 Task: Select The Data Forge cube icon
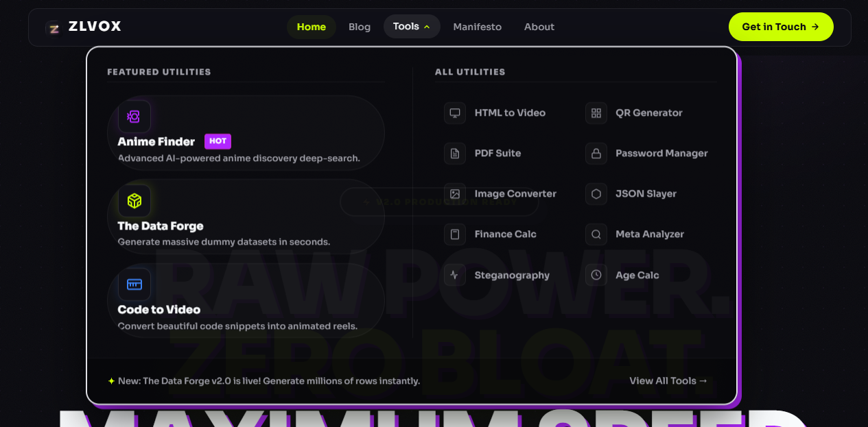[134, 201]
